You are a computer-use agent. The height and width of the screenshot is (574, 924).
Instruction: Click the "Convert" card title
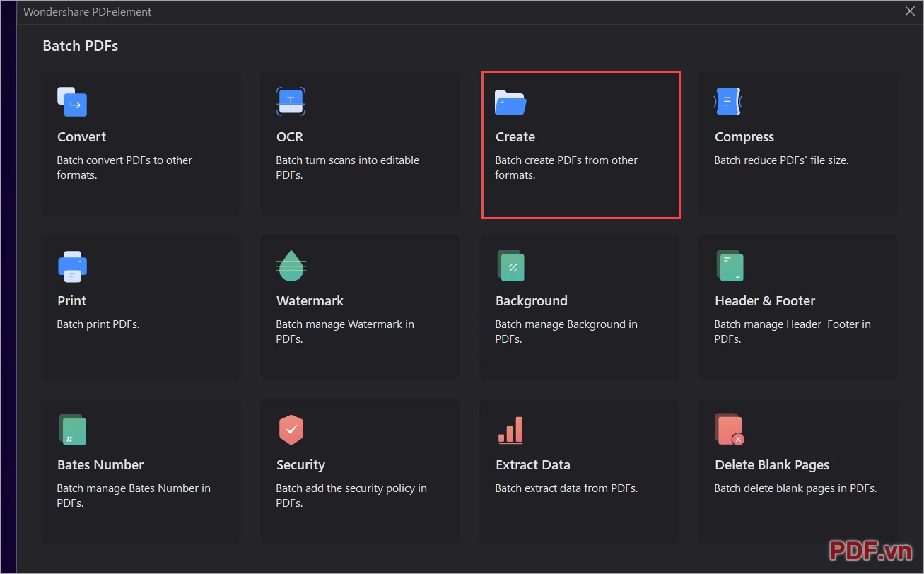click(x=81, y=137)
